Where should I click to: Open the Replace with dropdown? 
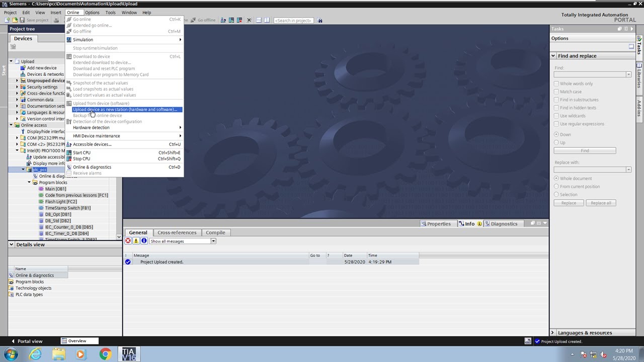(628, 169)
